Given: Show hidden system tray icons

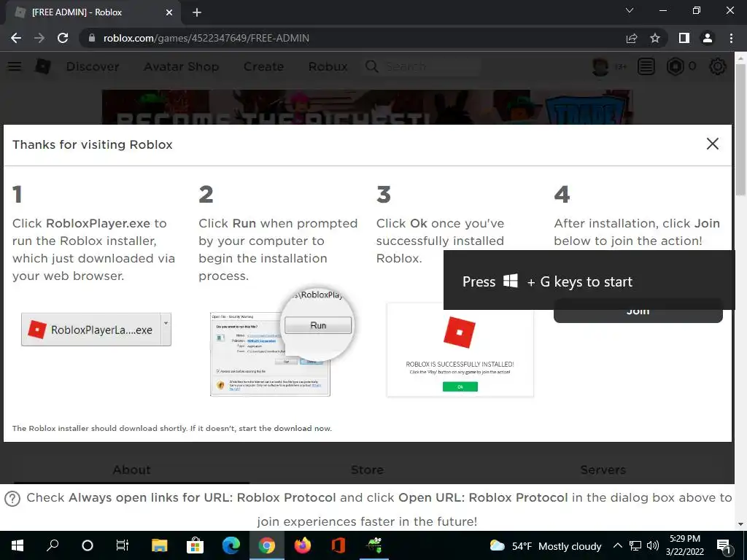Looking at the screenshot, I should click(617, 545).
